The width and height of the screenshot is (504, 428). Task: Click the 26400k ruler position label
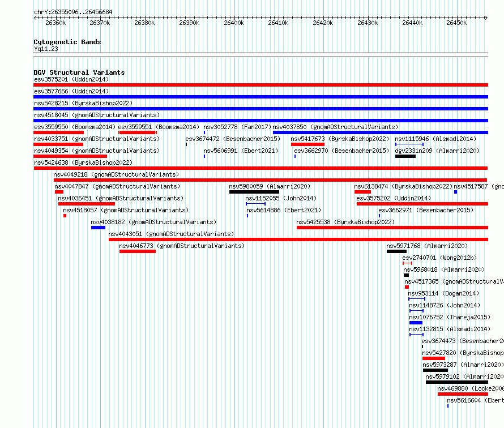[234, 23]
